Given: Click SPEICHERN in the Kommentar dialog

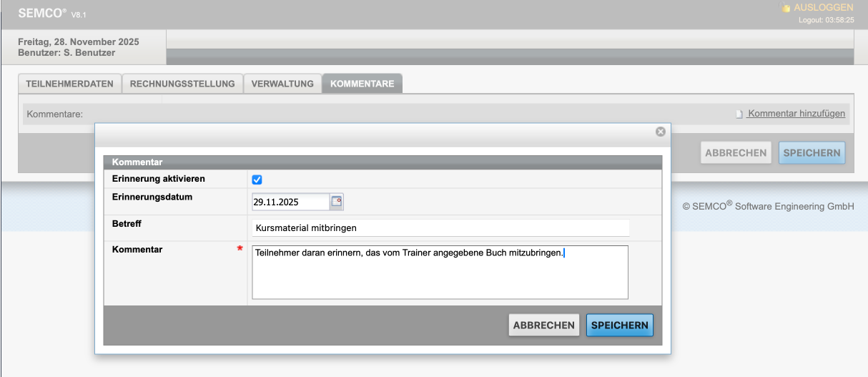Looking at the screenshot, I should pyautogui.click(x=620, y=325).
